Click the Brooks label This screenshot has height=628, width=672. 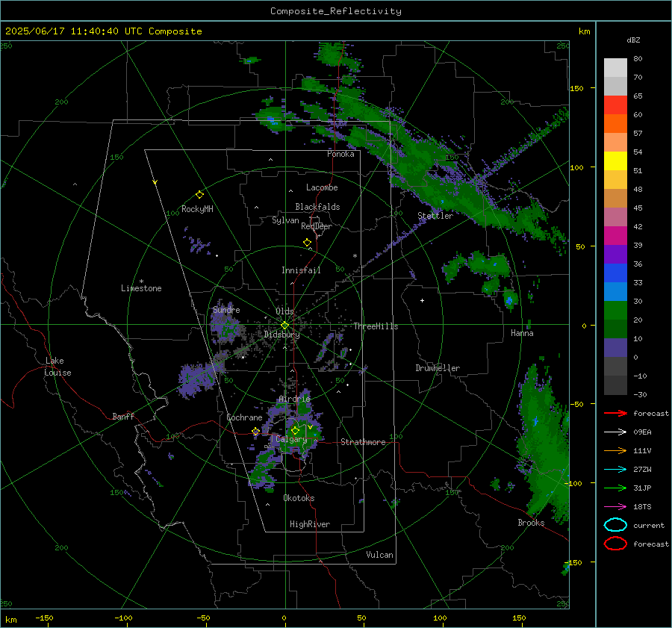click(x=531, y=523)
